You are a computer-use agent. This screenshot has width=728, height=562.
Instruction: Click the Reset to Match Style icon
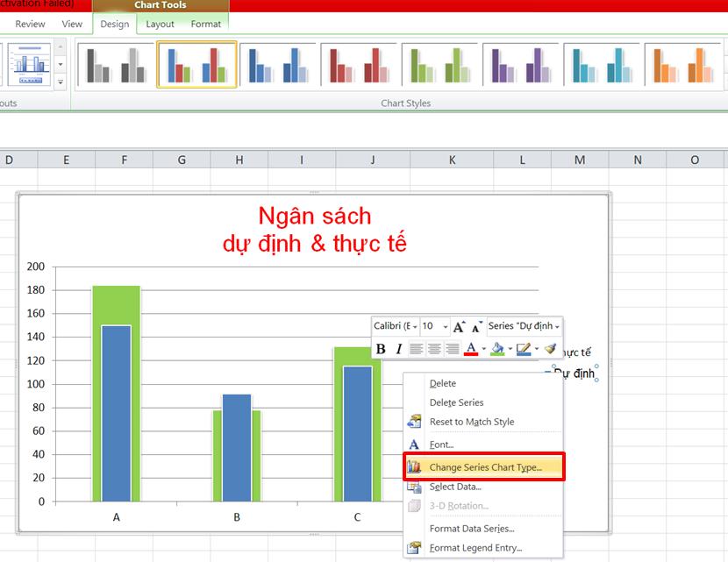point(414,422)
